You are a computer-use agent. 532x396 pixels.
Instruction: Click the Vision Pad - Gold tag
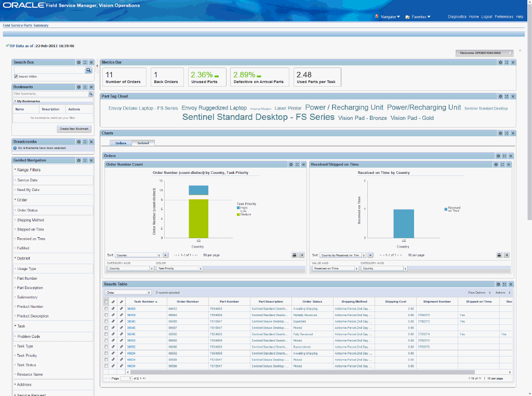[412, 118]
